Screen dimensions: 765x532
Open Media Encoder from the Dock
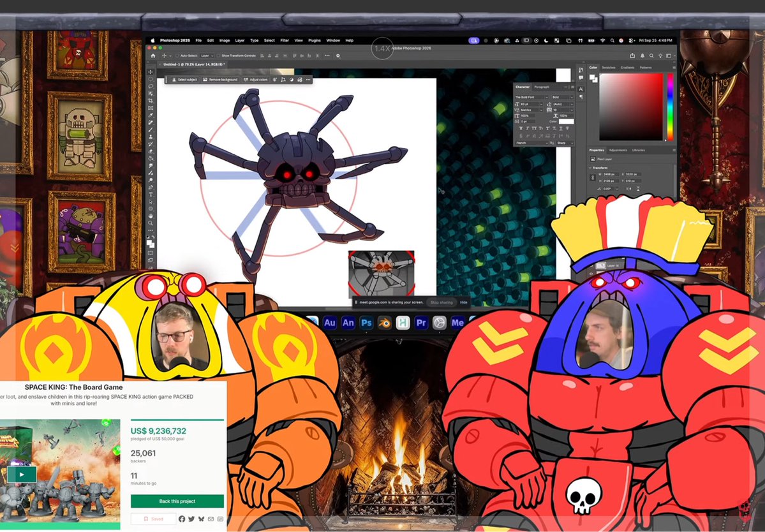tap(457, 323)
